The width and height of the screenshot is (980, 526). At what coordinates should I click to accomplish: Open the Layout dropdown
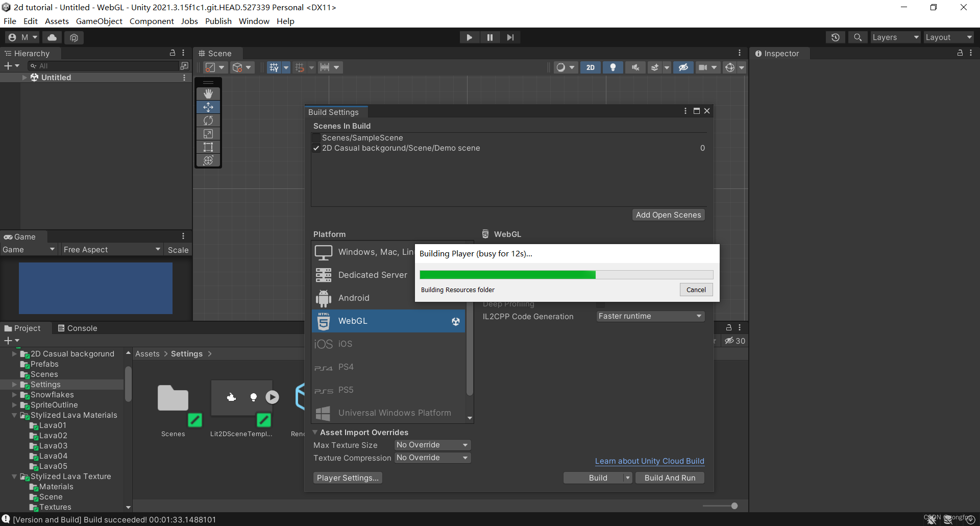(x=949, y=37)
